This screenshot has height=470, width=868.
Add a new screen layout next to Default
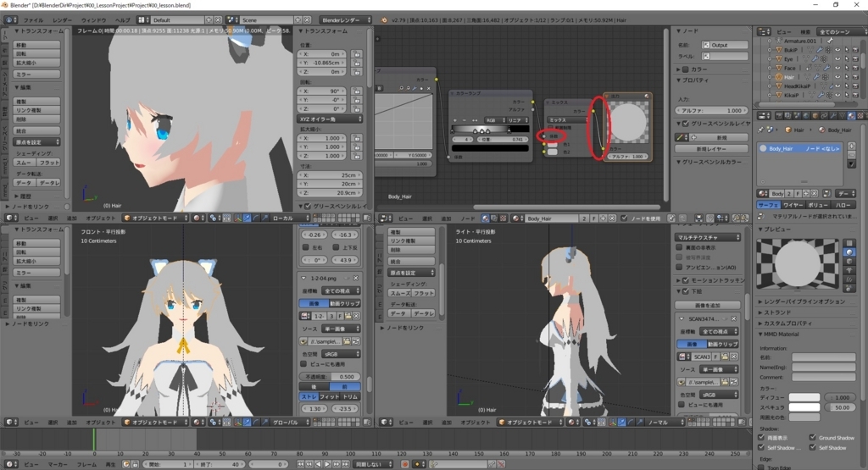tap(209, 20)
